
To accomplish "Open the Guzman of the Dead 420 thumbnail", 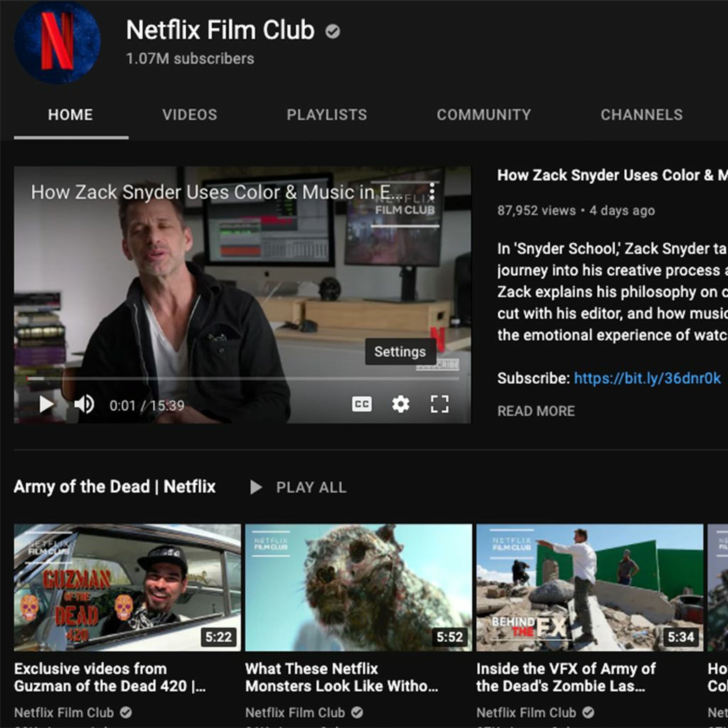I will (x=127, y=587).
